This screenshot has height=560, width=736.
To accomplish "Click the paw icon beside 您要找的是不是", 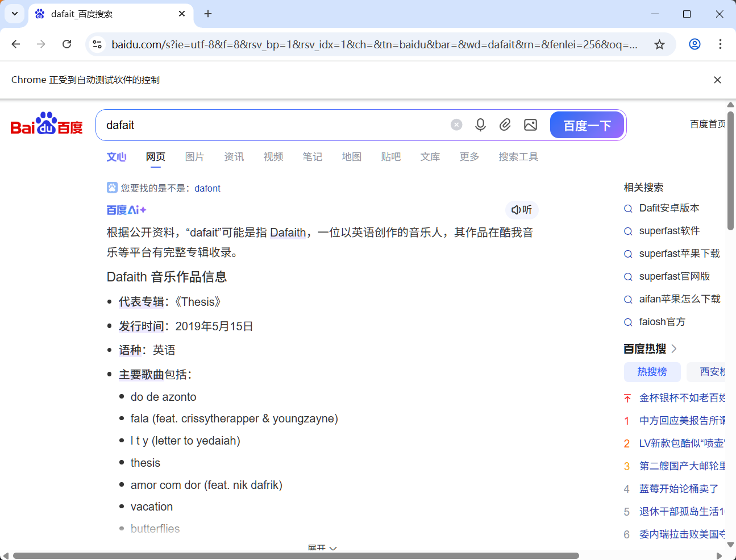I will 112,188.
